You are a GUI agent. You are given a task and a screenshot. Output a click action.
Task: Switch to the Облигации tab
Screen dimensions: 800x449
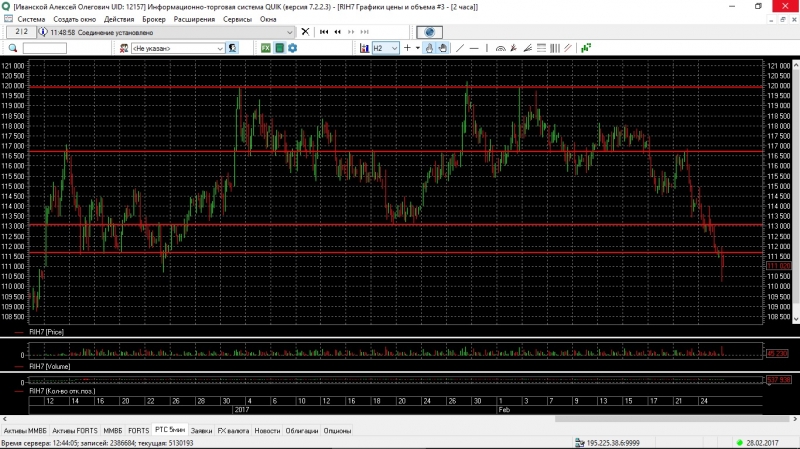pos(301,430)
